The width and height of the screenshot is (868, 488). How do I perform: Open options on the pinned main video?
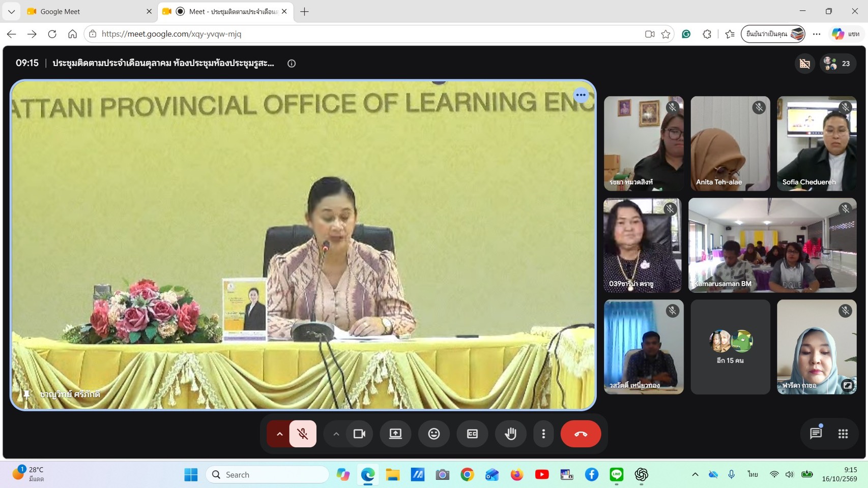coord(581,95)
